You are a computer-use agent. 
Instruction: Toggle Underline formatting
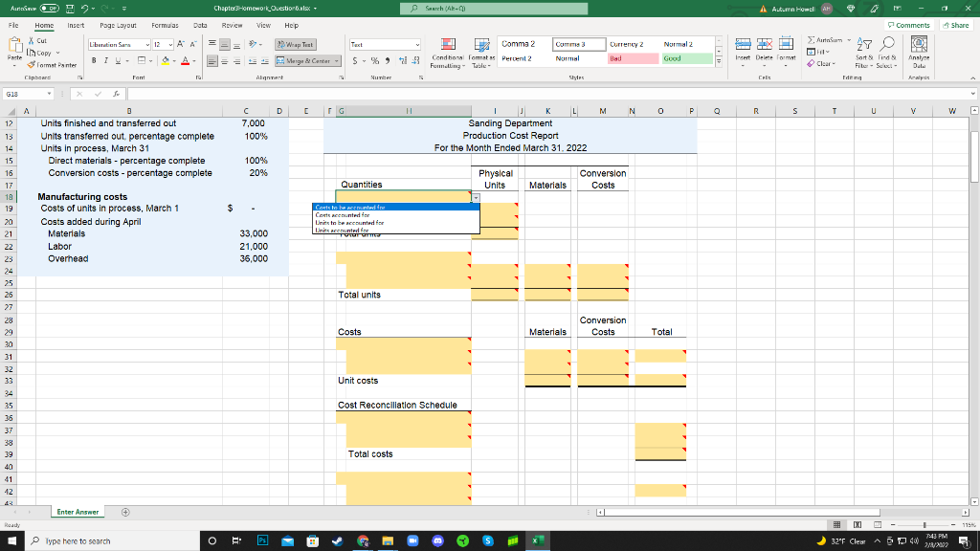tap(118, 60)
